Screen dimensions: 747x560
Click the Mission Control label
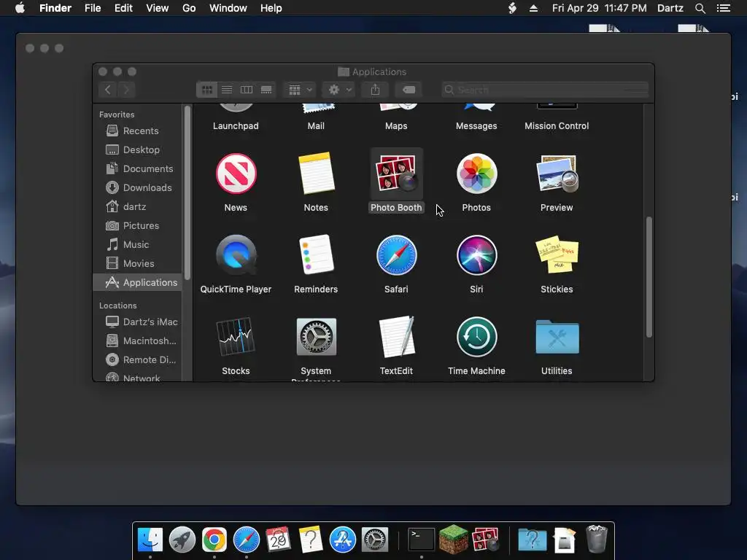coord(557,126)
